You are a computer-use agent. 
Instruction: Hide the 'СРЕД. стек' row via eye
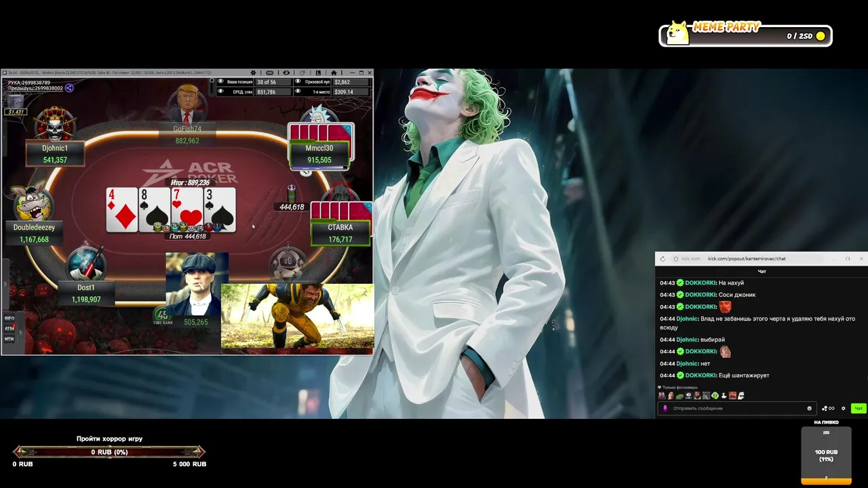point(220,91)
